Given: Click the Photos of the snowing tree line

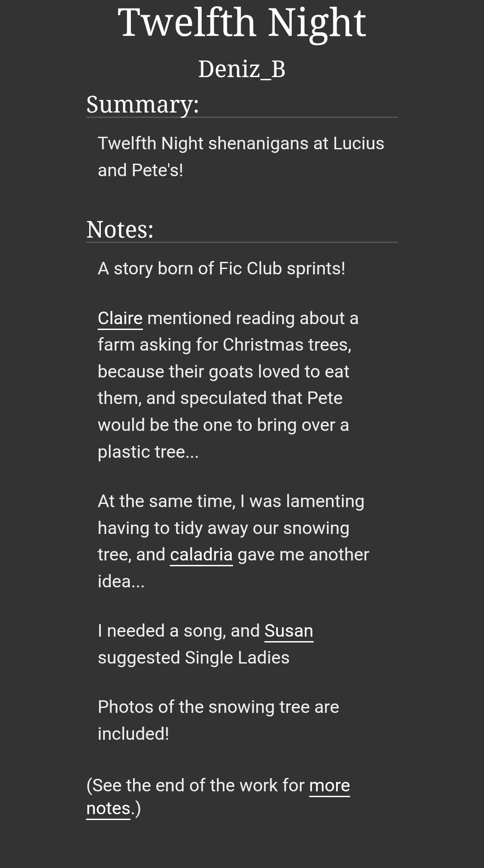Looking at the screenshot, I should tap(218, 707).
